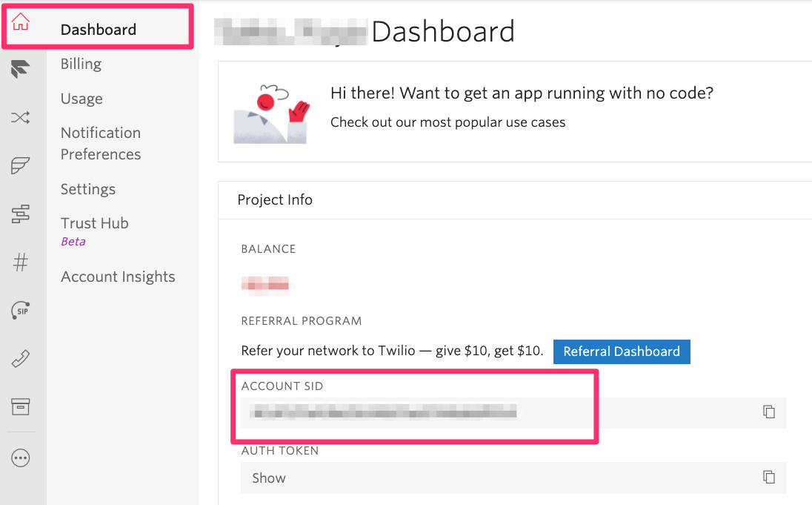
Task: Open the Phone Numbers hash icon
Action: [21, 262]
